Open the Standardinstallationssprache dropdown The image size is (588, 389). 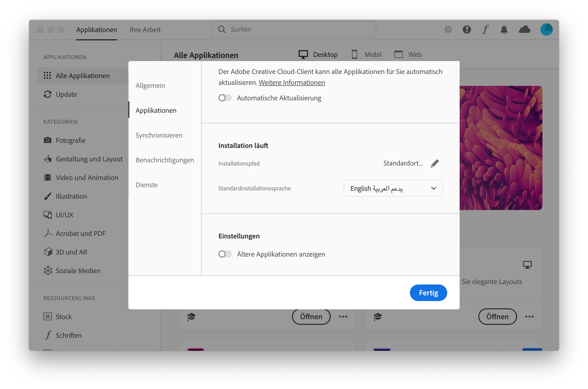click(393, 189)
